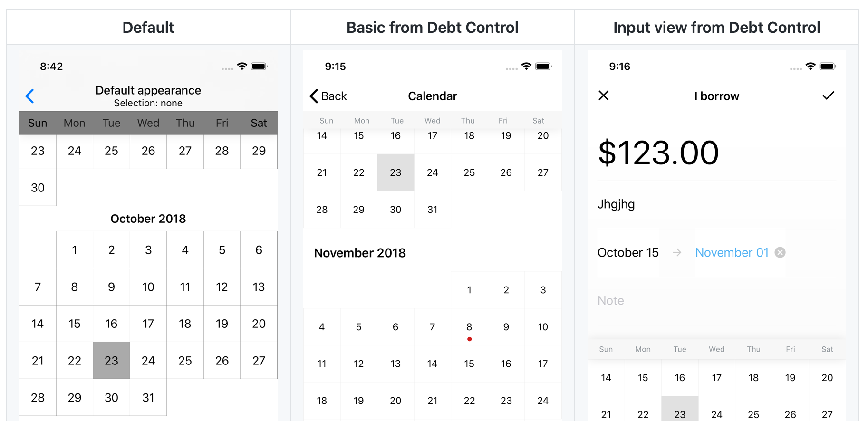
Task: Tap the back arrow icon next to Back label
Action: point(313,96)
